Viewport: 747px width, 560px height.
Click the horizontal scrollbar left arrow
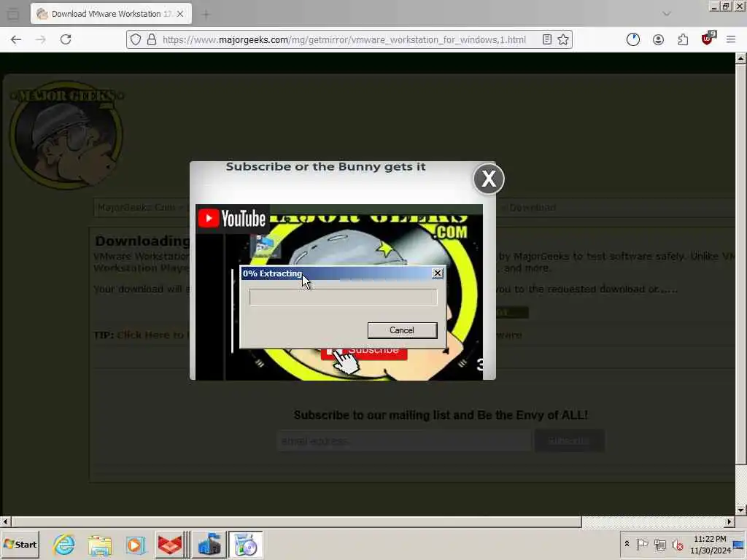(x=5, y=522)
